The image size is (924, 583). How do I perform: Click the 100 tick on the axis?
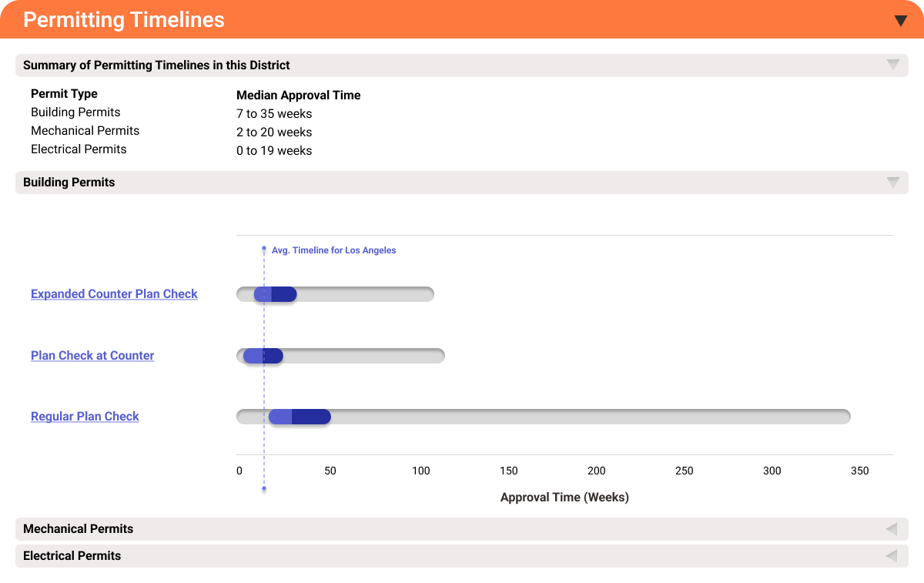[421, 471]
